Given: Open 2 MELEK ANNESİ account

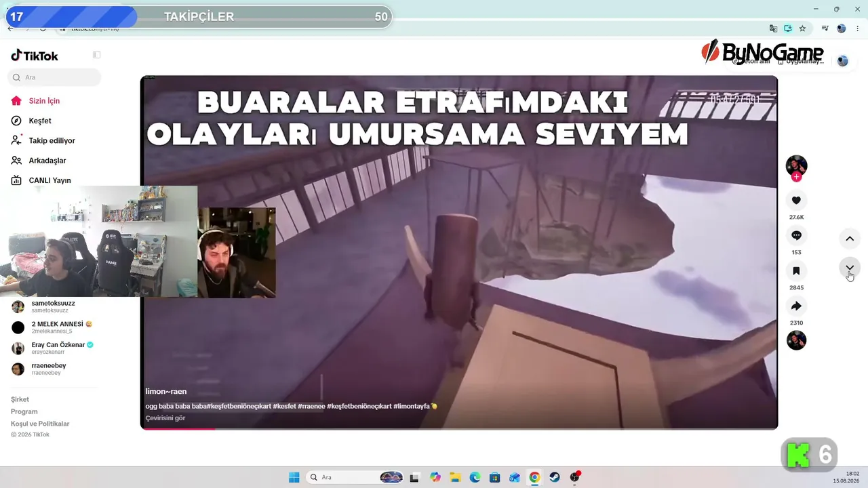Looking at the screenshot, I should [x=53, y=327].
